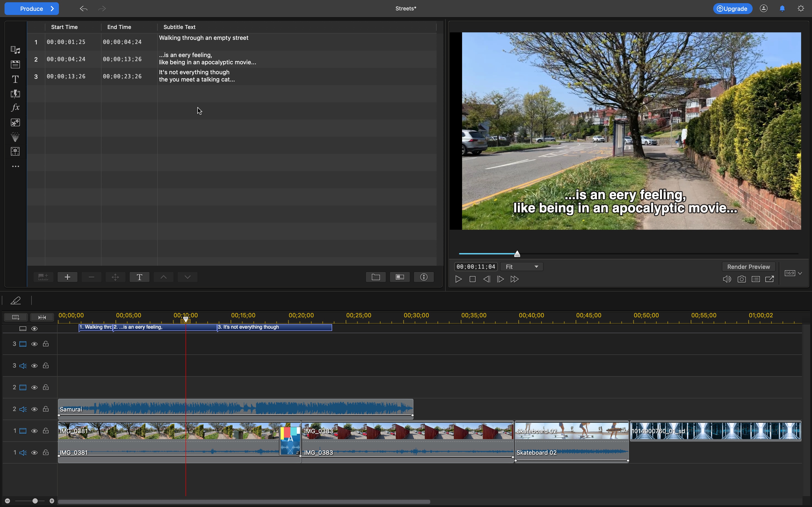
Task: Click the timeline zoom slider
Action: coord(35,501)
